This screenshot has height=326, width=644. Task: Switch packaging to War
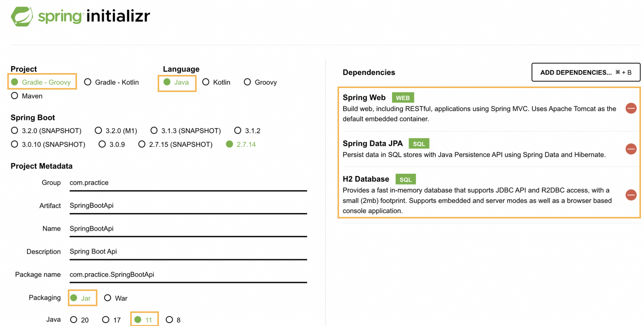pos(107,298)
